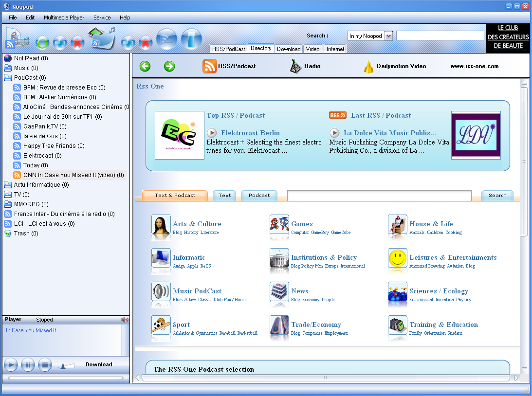The width and height of the screenshot is (532, 396).
Task: Select the Text & Podcast filter tab
Action: pos(175,195)
